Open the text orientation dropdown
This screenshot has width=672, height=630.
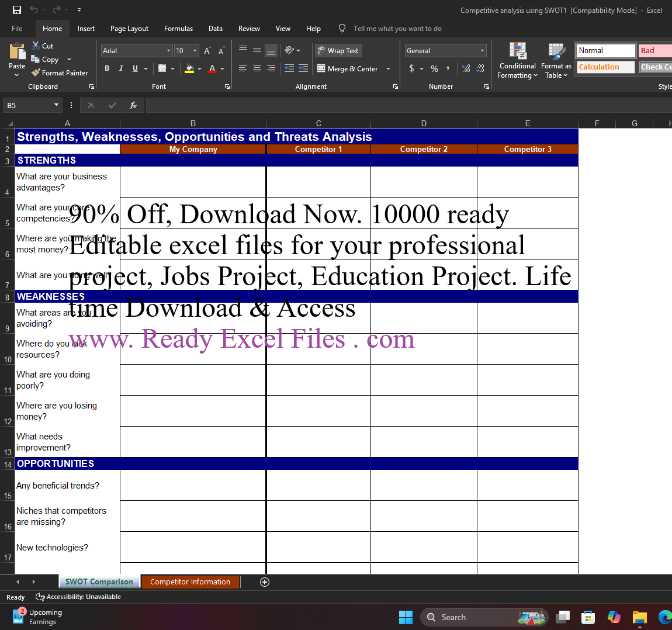pos(293,51)
